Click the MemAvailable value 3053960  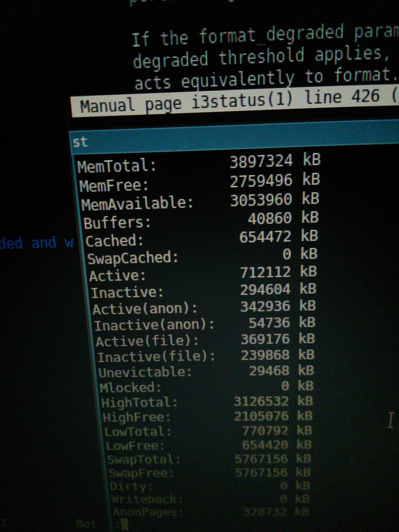click(261, 200)
